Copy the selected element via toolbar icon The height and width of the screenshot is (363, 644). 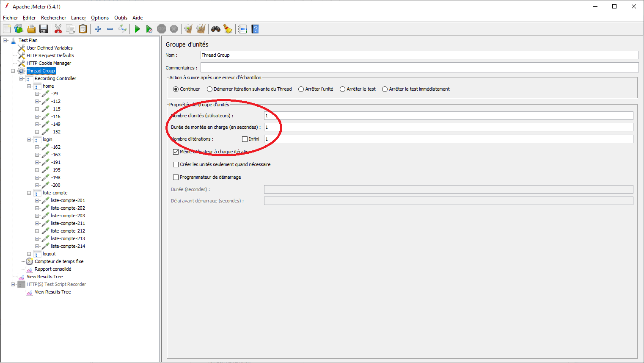[x=71, y=29]
